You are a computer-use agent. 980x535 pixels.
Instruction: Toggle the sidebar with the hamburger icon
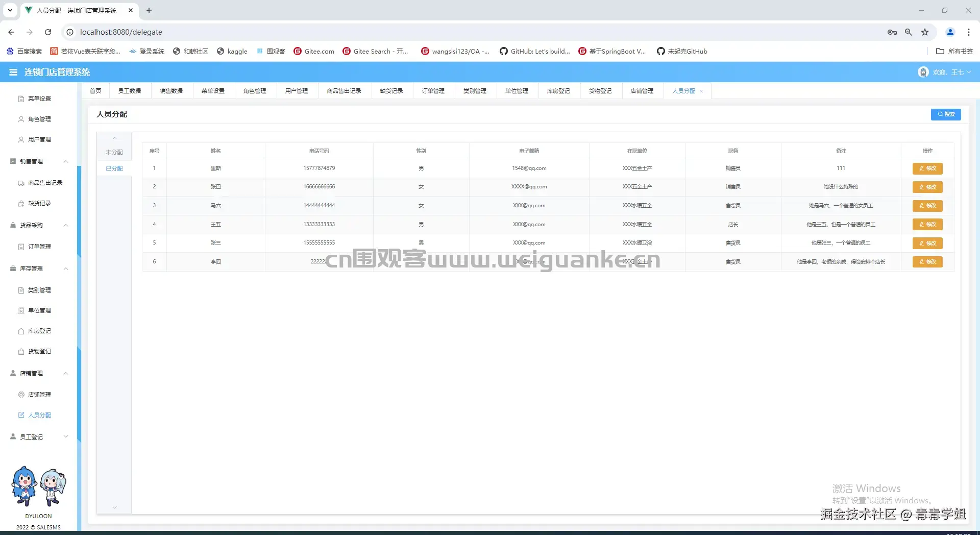pos(13,72)
